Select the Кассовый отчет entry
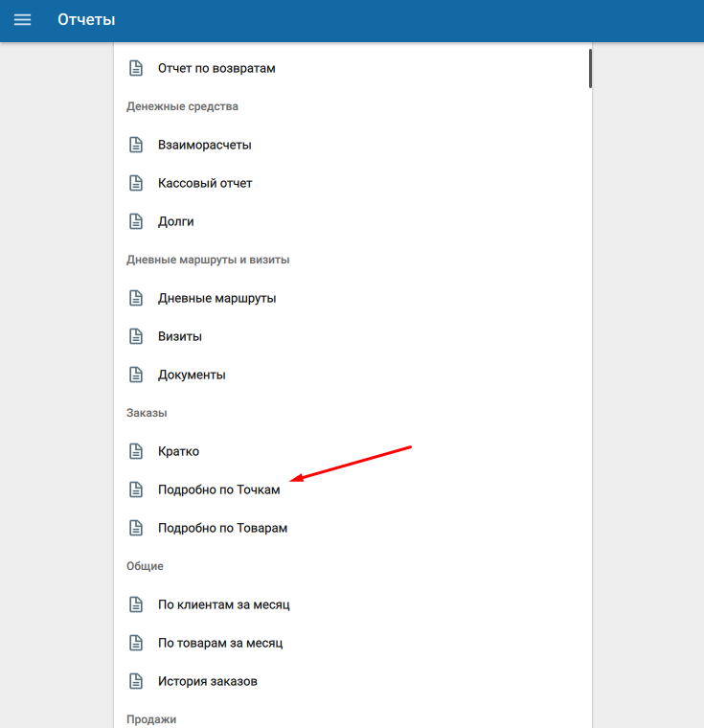The width and height of the screenshot is (704, 728). tap(205, 183)
